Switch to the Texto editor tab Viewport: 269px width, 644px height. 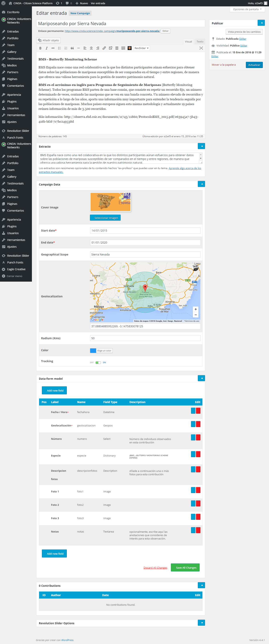pos(200,41)
